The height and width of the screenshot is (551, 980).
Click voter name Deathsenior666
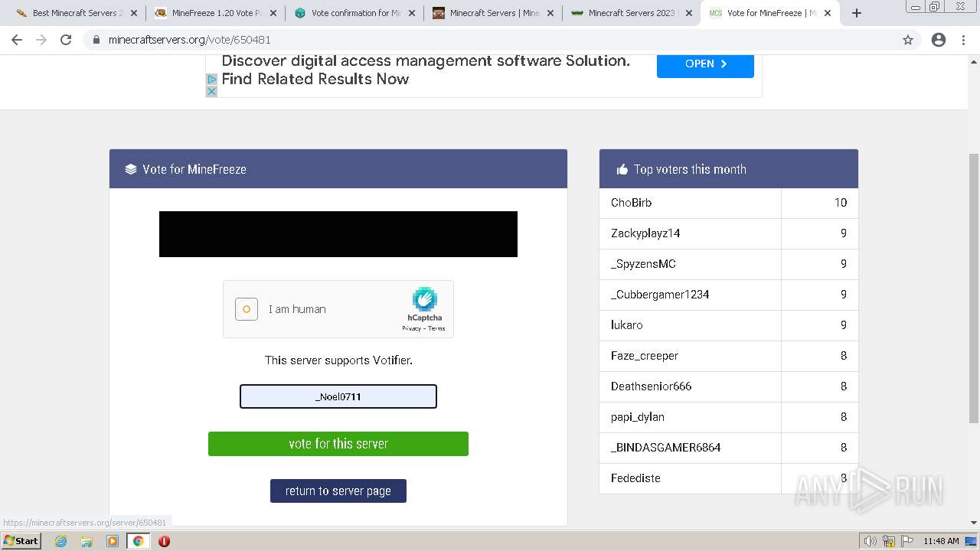click(x=651, y=386)
